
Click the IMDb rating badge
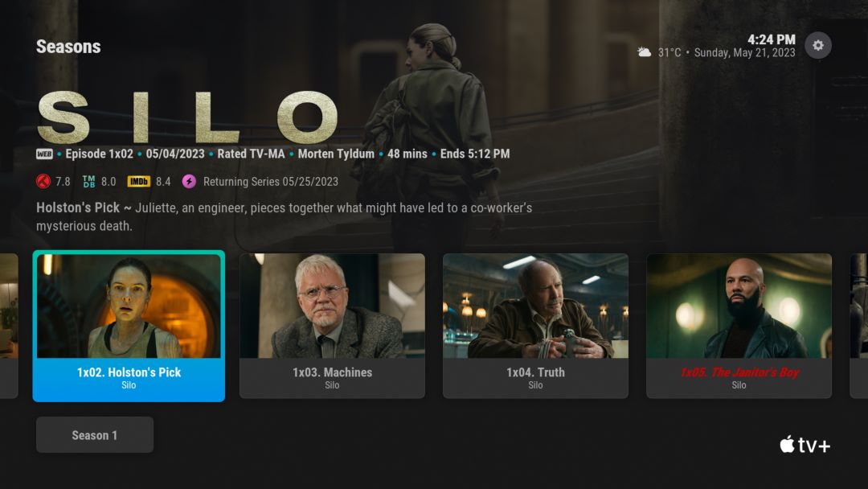138,181
